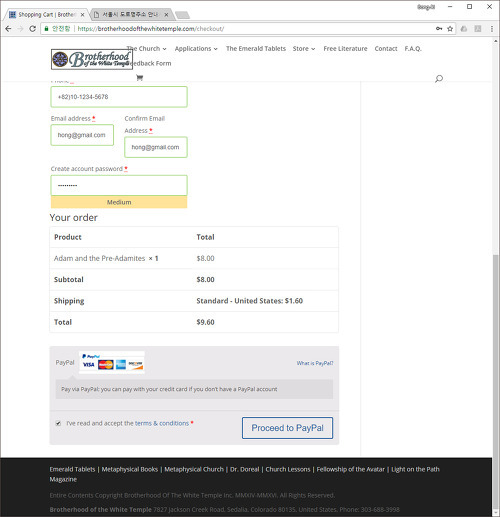Viewport: 500px width, 517px height.
Task: Open Church Lessons footer link
Action: [x=288, y=469]
